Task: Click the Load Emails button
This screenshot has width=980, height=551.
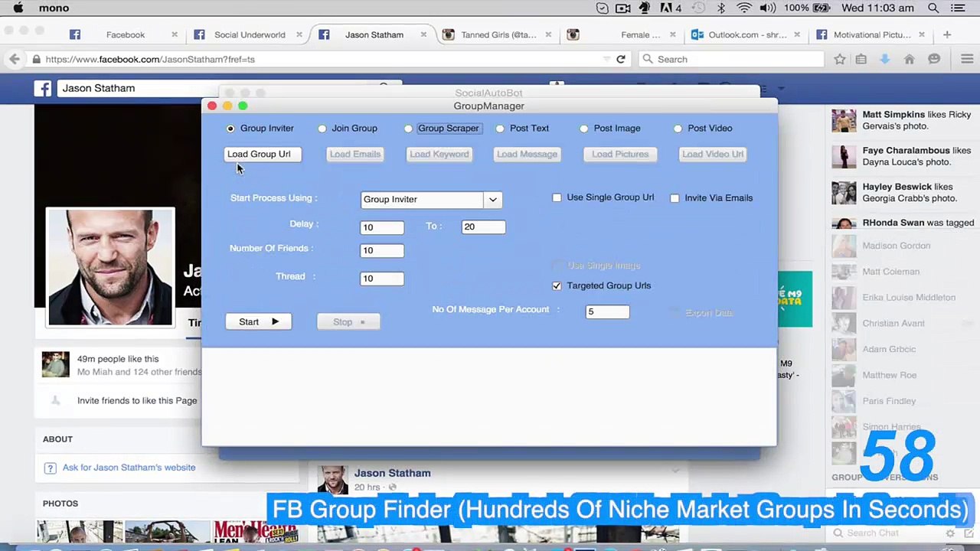Action: [x=354, y=154]
